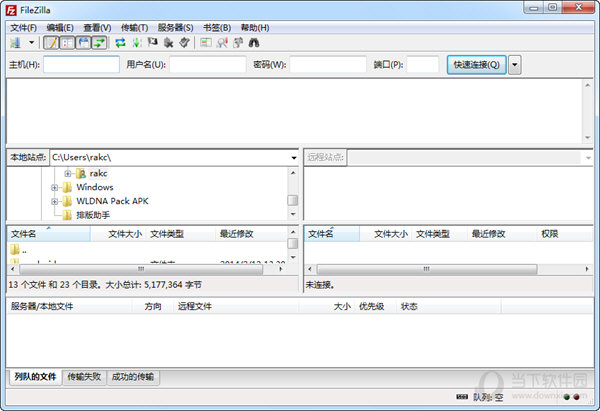Click local file list horizontal scrollbar
The image size is (600, 411).
tap(142, 269)
